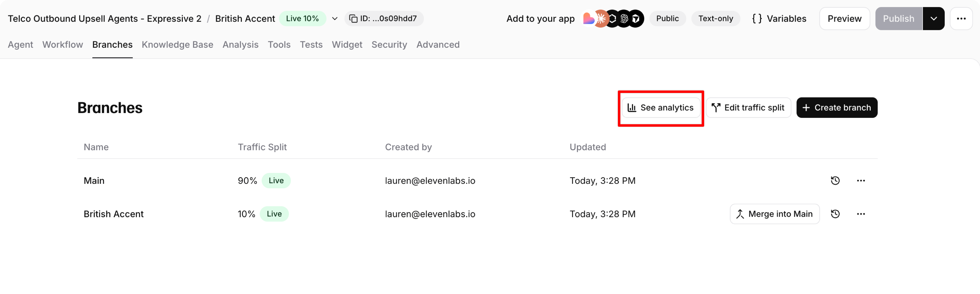Open version history for Main branch
The height and width of the screenshot is (294, 980).
[x=835, y=181]
